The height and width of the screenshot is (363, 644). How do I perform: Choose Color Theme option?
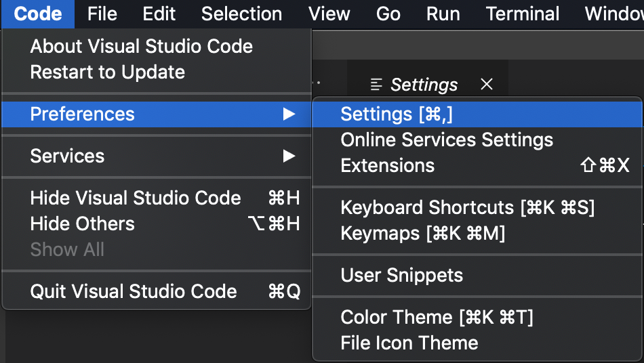477,317
